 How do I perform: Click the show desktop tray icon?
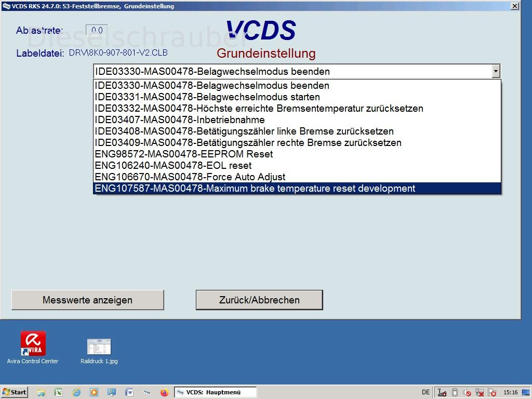click(x=526, y=393)
